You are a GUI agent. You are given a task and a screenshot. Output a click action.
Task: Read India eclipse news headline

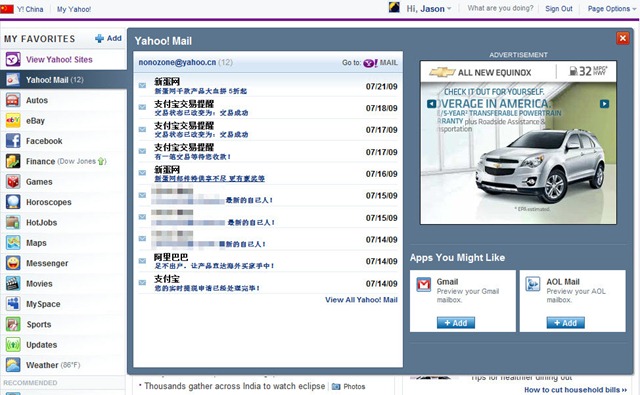[x=235, y=386]
